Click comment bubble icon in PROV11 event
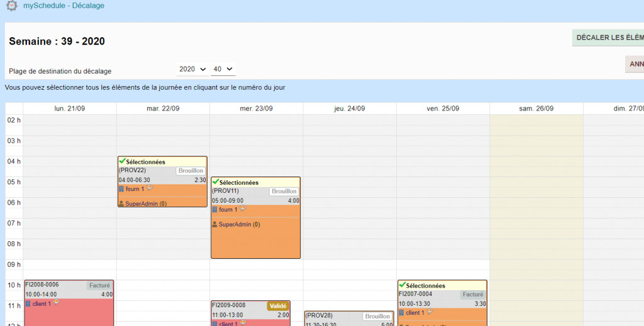This screenshot has width=644, height=326. (x=243, y=209)
